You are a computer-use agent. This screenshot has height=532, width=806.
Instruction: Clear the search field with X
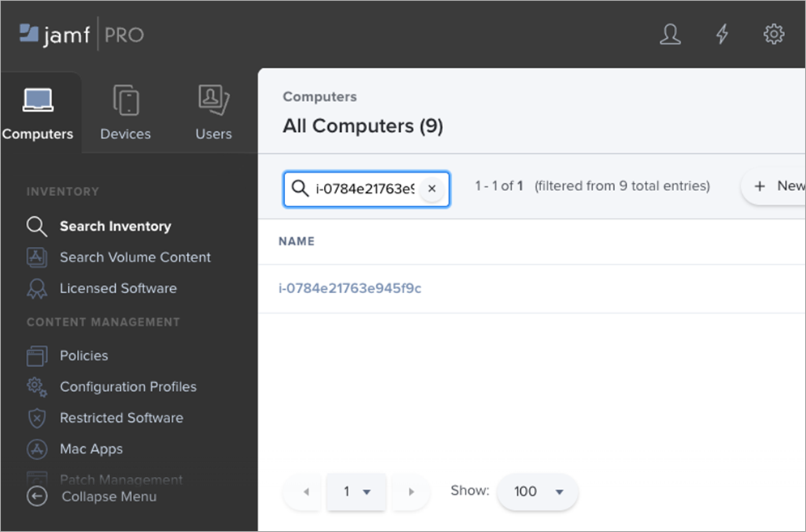point(432,189)
